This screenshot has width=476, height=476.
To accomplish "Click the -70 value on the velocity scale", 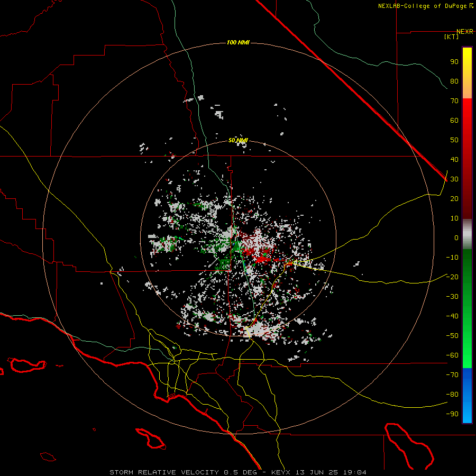I will 452,375.
